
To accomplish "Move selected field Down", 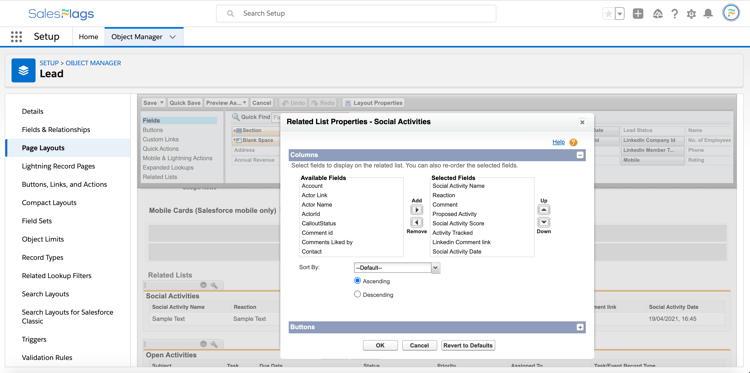I will coord(544,222).
